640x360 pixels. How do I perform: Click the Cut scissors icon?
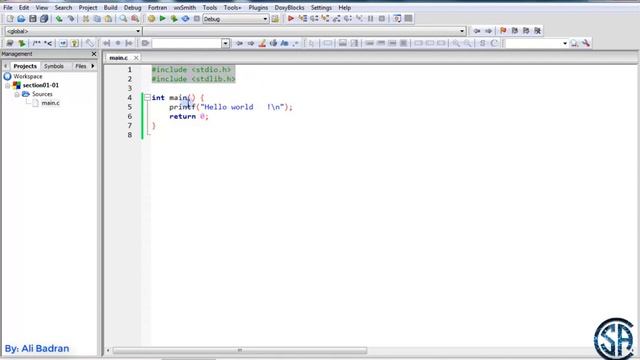tap(86, 19)
